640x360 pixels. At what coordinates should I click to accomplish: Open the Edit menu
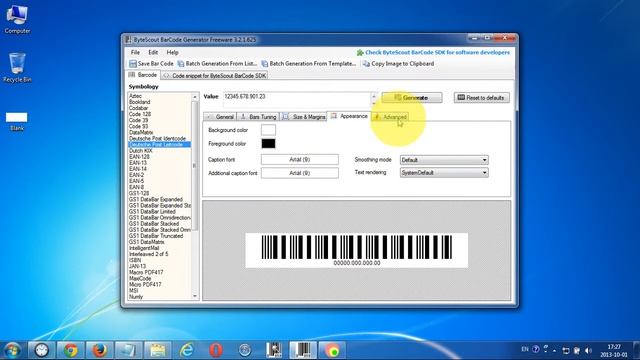[153, 52]
